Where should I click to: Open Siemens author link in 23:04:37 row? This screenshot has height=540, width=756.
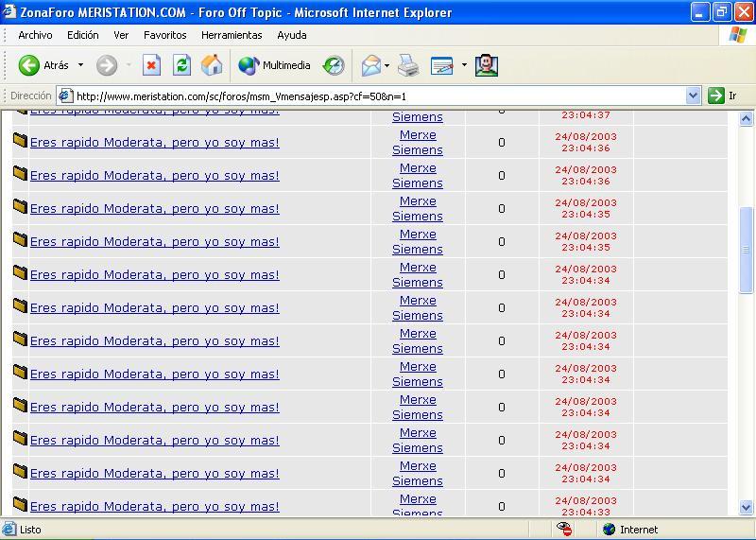click(x=418, y=116)
